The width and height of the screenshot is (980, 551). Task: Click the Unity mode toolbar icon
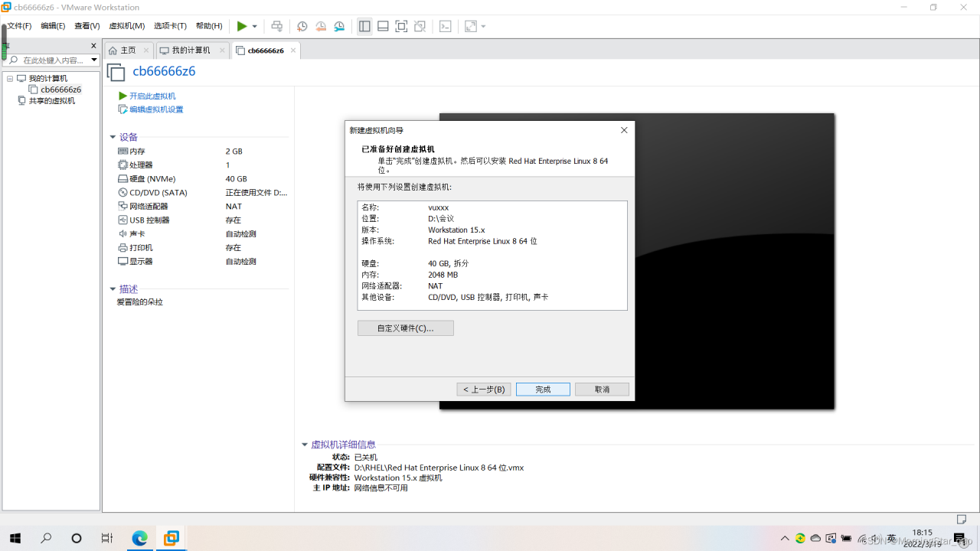click(420, 26)
